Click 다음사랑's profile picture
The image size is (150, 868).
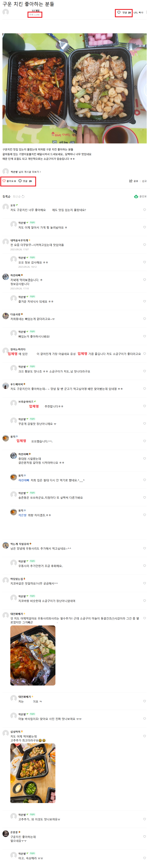coord(6,316)
